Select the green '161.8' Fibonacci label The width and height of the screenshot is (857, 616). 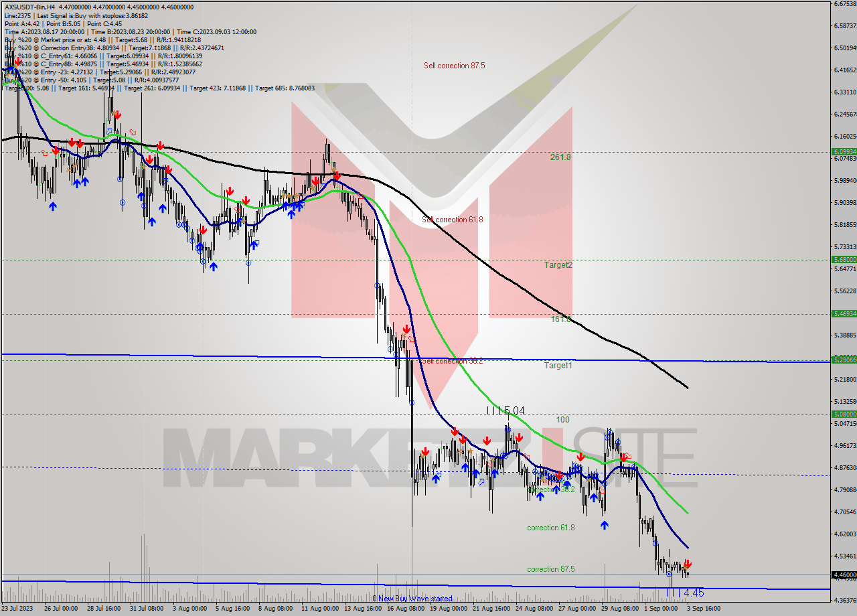[x=560, y=319]
